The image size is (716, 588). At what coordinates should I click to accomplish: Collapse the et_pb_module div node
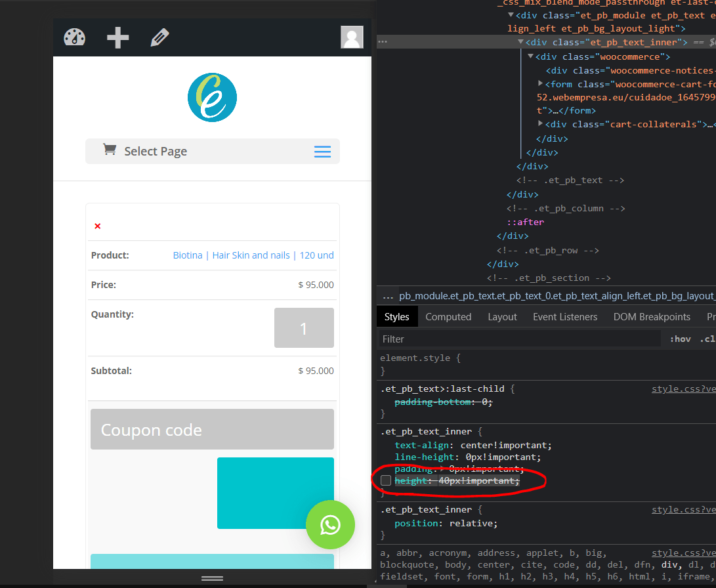pyautogui.click(x=511, y=15)
